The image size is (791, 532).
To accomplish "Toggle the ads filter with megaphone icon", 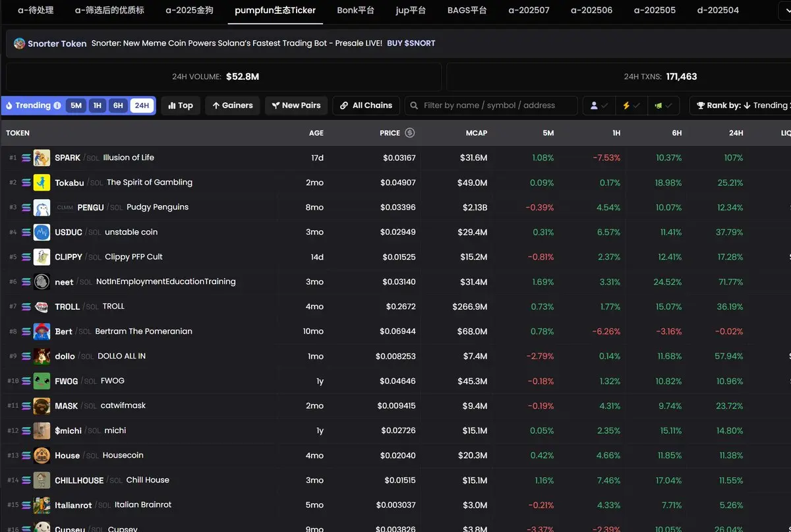I will [663, 105].
